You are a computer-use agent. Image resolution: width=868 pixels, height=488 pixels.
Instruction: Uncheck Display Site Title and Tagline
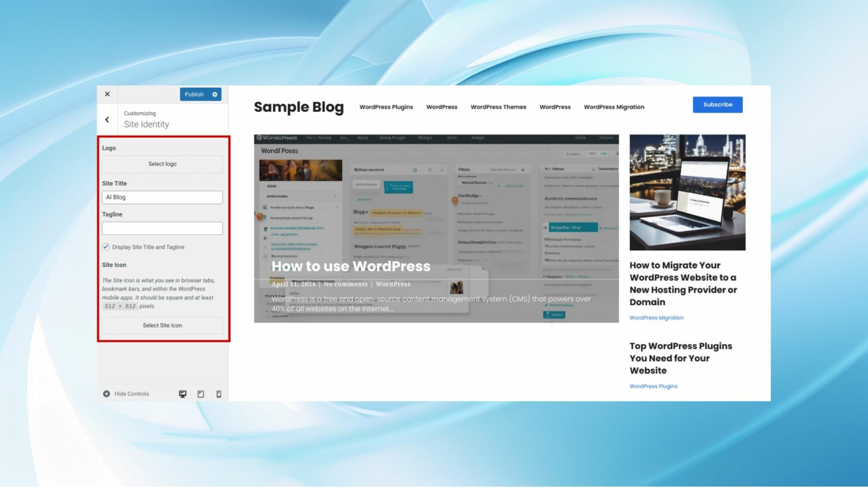coord(106,247)
